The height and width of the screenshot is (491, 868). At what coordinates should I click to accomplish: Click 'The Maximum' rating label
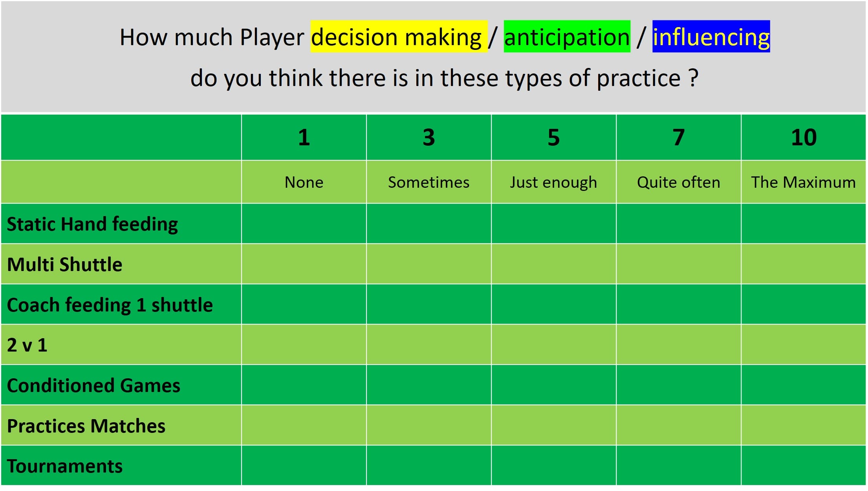804,182
